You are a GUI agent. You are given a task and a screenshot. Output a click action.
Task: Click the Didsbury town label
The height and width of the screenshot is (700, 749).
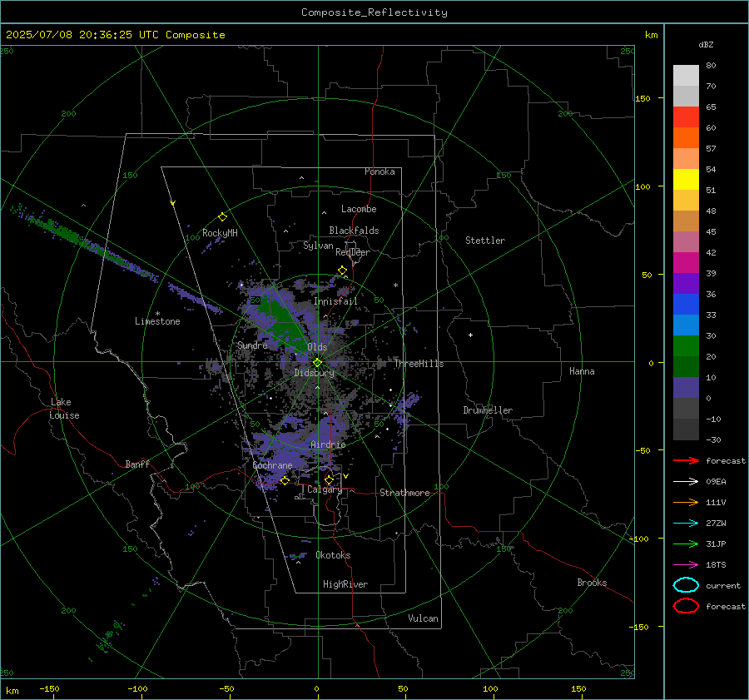coord(314,373)
